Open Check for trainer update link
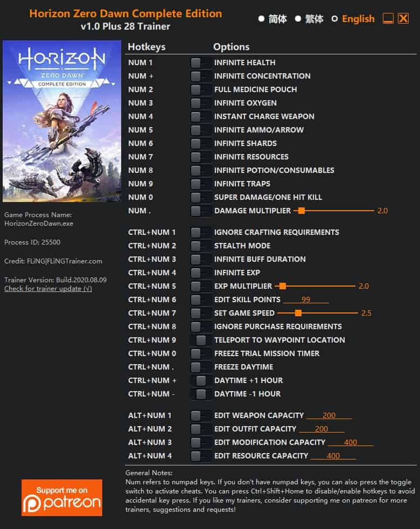 (48, 289)
